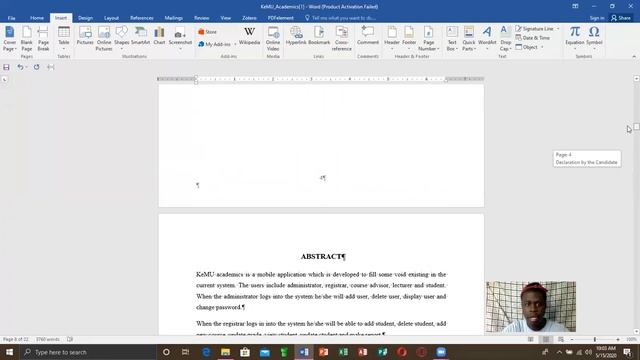640x360 pixels.
Task: Redo the last action
Action: [x=36, y=67]
